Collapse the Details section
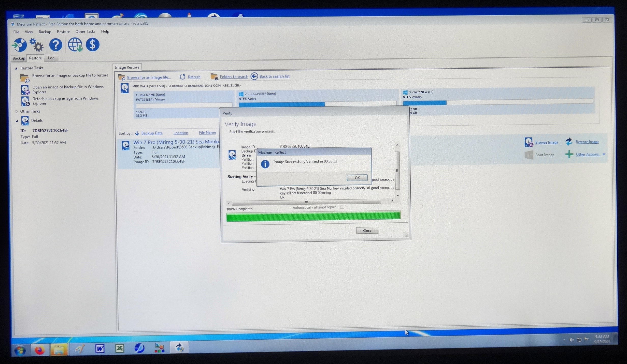The width and height of the screenshot is (627, 364). (17, 121)
